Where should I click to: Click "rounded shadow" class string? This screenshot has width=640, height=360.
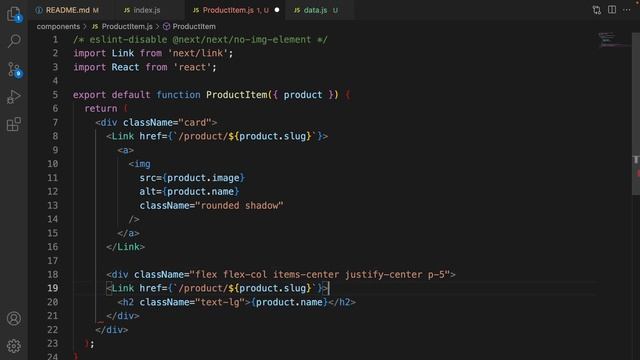pos(239,206)
